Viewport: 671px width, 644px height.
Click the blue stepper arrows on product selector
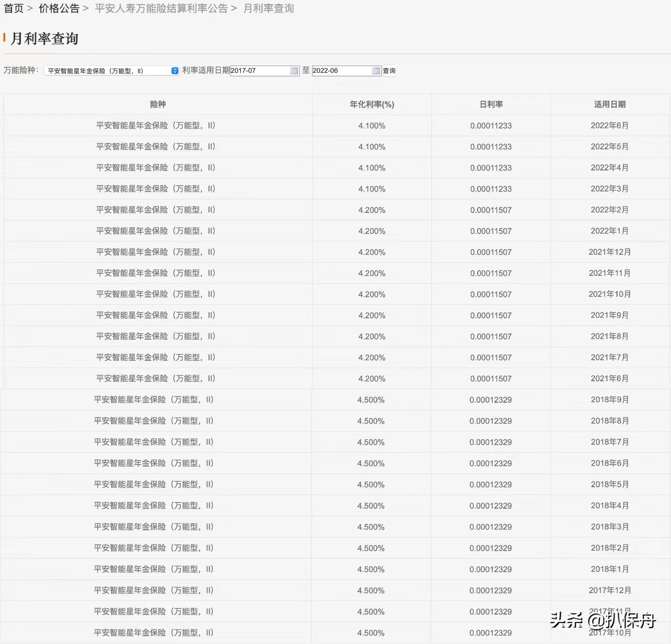point(175,70)
